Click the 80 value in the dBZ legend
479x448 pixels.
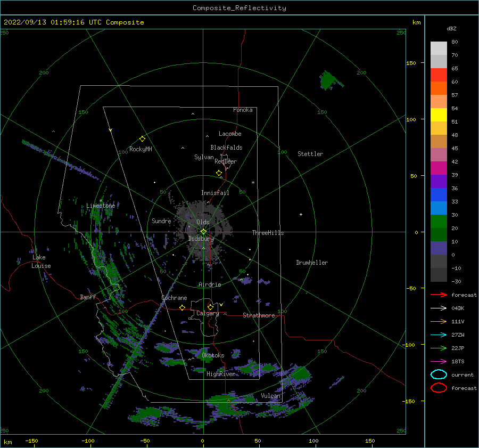455,42
